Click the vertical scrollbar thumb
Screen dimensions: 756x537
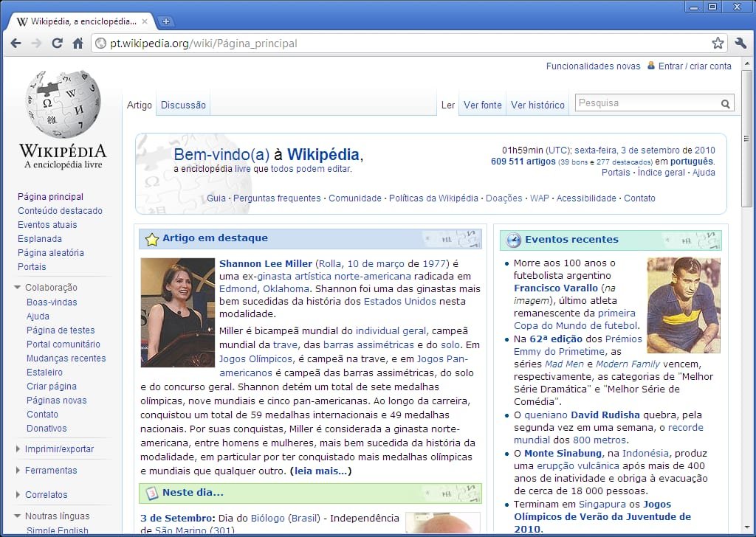pos(746,139)
